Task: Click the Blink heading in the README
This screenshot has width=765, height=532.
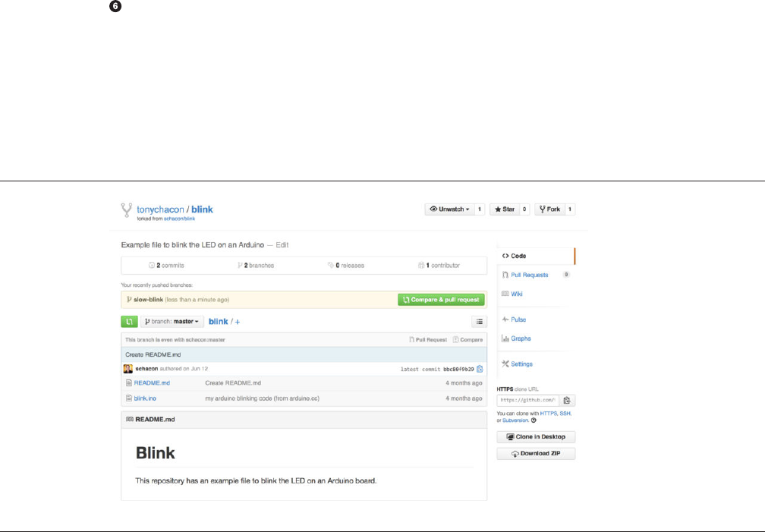Action: click(x=155, y=453)
